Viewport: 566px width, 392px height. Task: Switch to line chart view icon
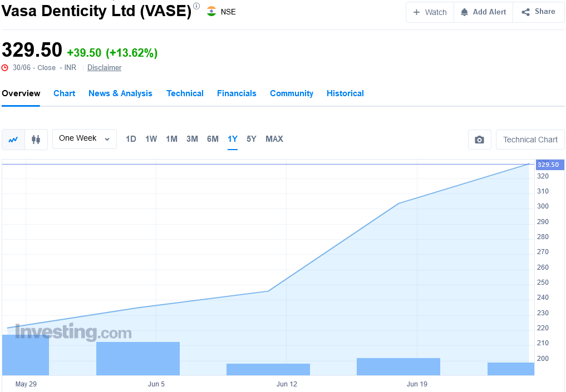[x=13, y=140]
